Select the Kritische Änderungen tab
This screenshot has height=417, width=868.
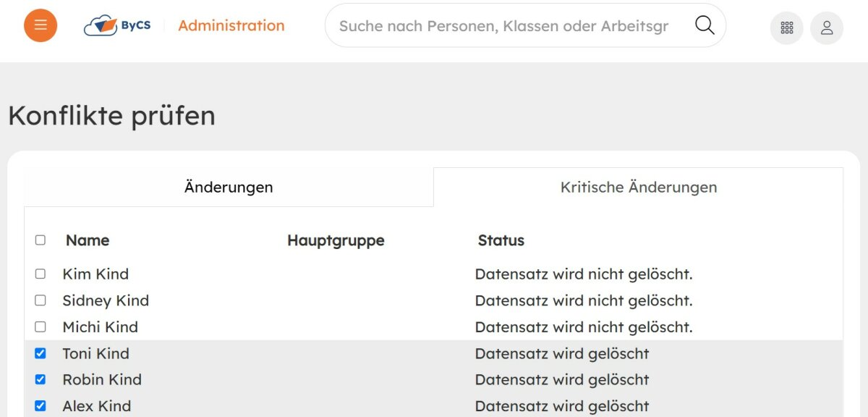pos(638,187)
